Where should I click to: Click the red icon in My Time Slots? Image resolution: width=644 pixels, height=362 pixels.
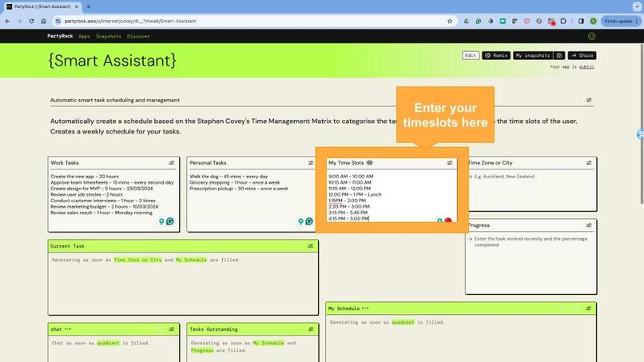[x=448, y=221]
